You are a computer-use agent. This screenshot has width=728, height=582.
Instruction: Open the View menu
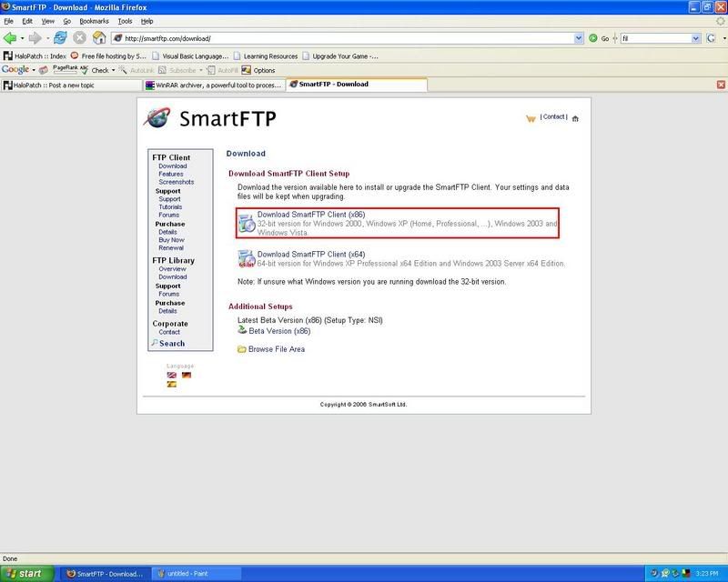coord(48,21)
